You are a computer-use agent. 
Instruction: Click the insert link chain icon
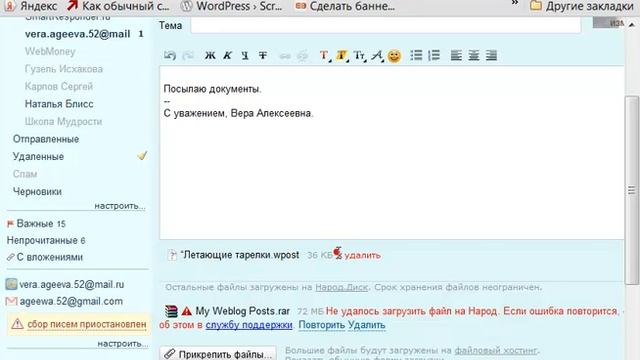[x=285, y=56]
